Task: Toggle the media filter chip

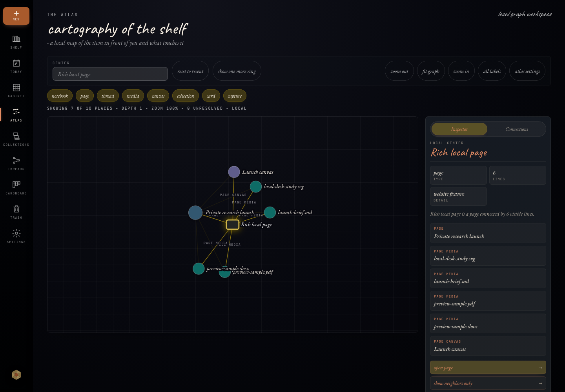Action: coord(133,96)
